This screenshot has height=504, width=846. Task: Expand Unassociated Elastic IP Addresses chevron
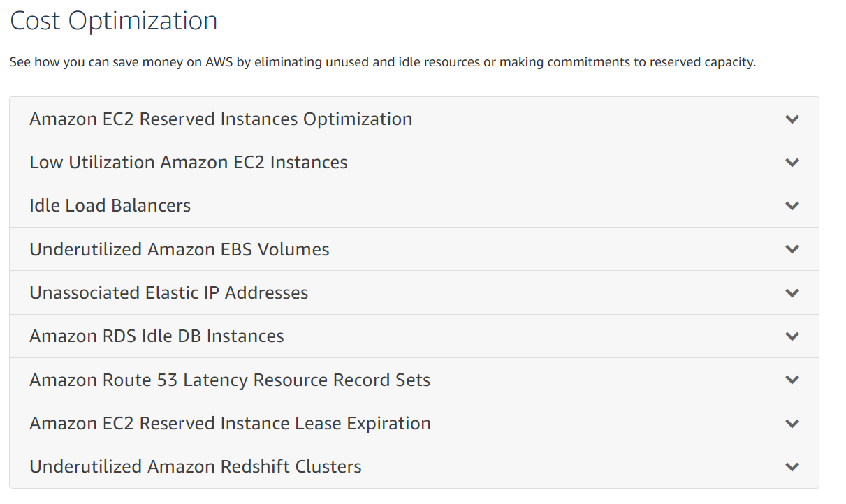point(792,293)
